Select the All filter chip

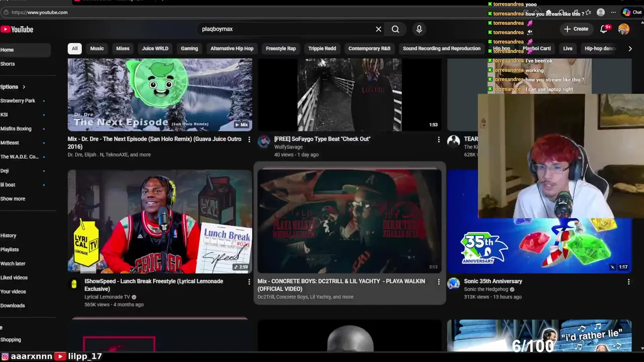click(x=74, y=49)
